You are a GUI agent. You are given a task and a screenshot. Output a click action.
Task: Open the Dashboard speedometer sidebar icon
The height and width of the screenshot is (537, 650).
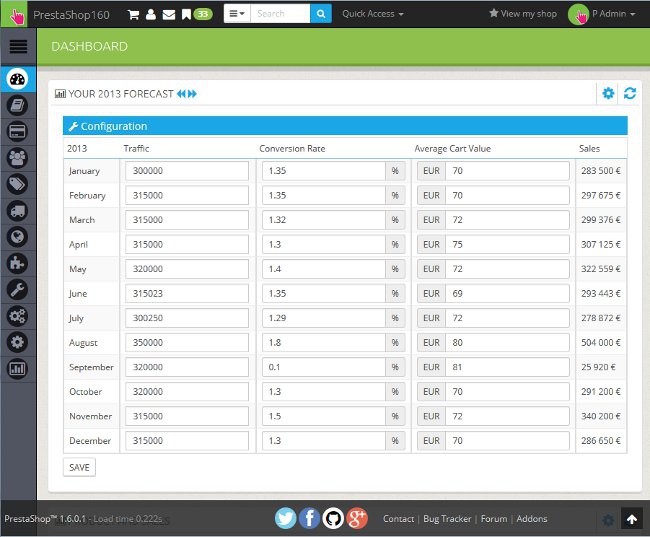tap(17, 79)
